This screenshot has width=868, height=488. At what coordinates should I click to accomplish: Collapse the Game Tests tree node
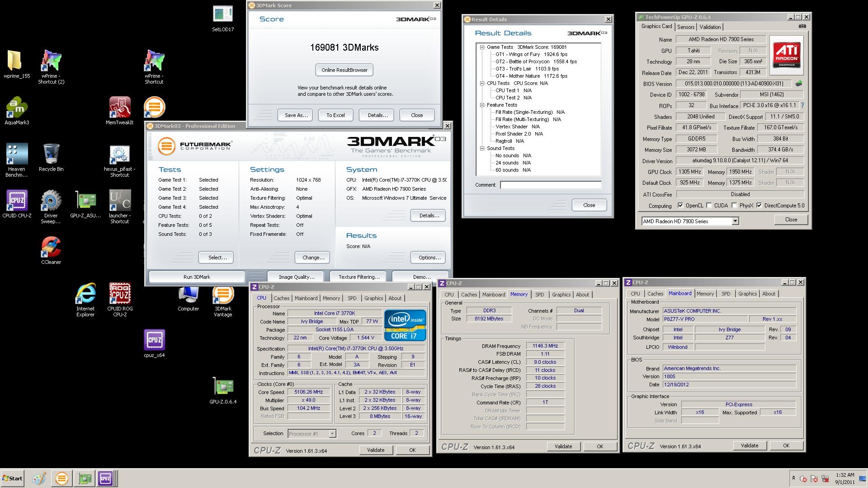pos(482,47)
